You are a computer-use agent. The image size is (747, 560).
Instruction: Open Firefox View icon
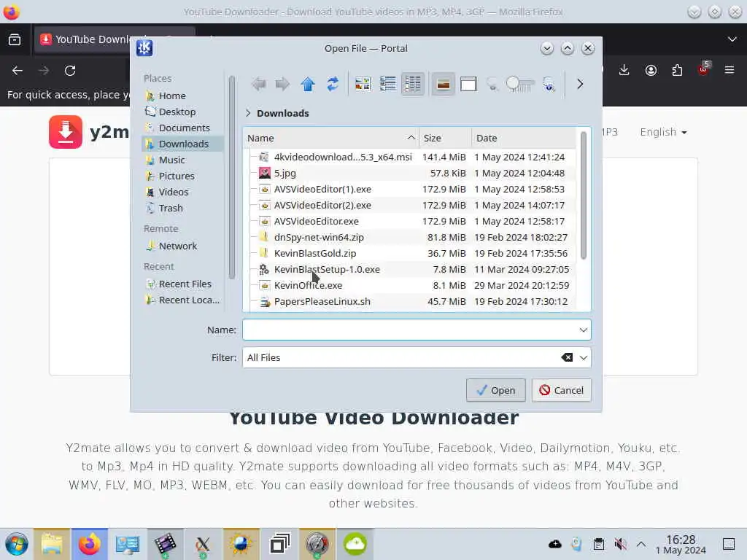(15, 39)
